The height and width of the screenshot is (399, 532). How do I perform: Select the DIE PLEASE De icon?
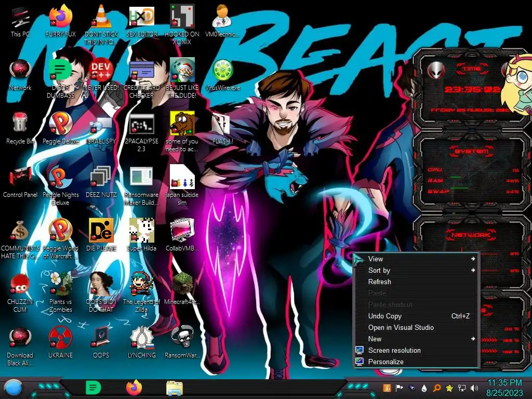click(x=101, y=231)
